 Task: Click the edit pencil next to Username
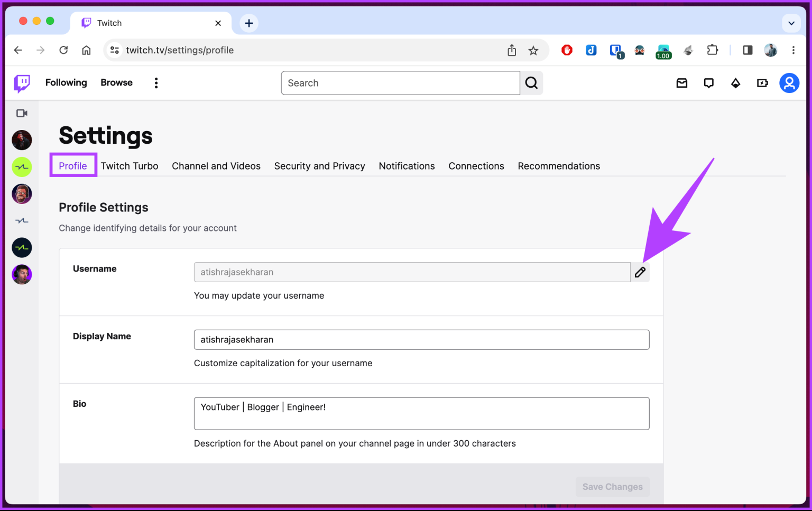pyautogui.click(x=640, y=272)
